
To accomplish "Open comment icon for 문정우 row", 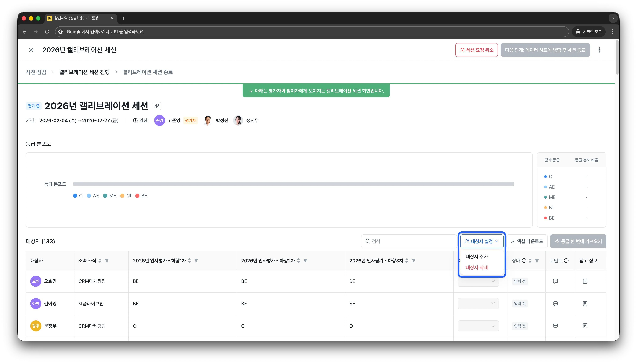I will pyautogui.click(x=555, y=326).
